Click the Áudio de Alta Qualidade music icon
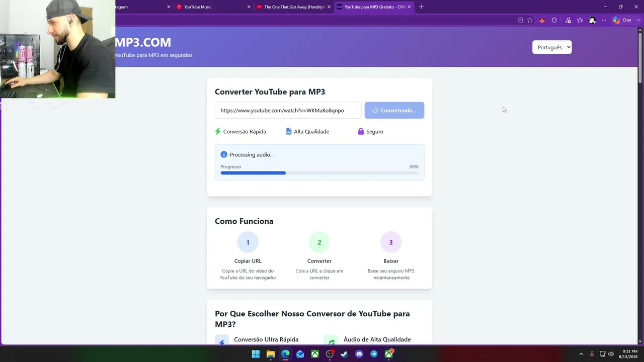The image size is (644, 362). click(x=331, y=340)
